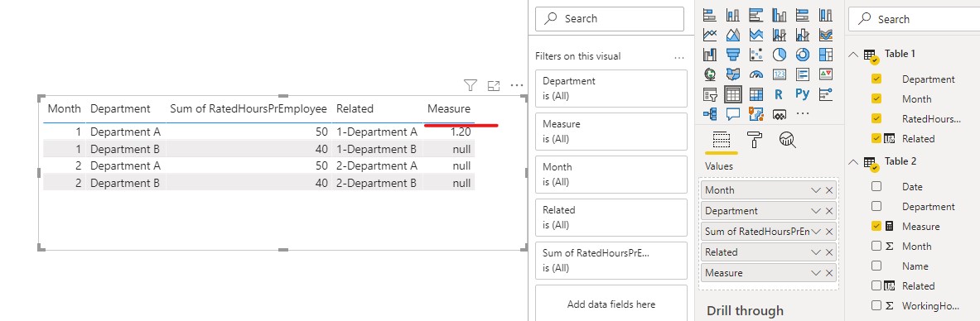
Task: Select the Ribbon chart visual
Action: point(826,35)
